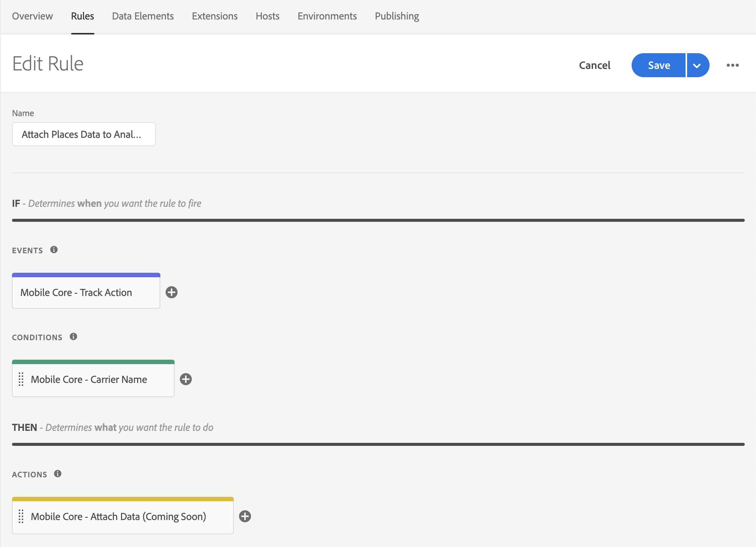756x547 pixels.
Task: Cancel editing the rule
Action: (x=595, y=65)
